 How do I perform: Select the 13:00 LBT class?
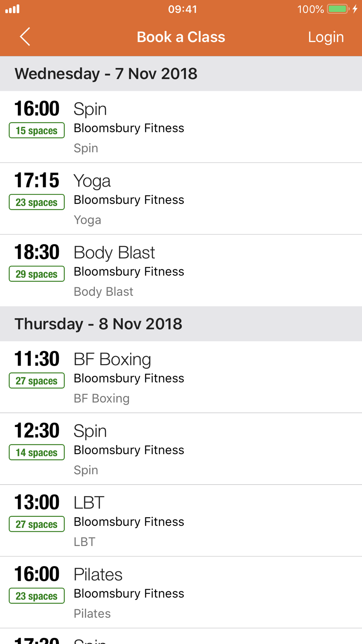181,520
